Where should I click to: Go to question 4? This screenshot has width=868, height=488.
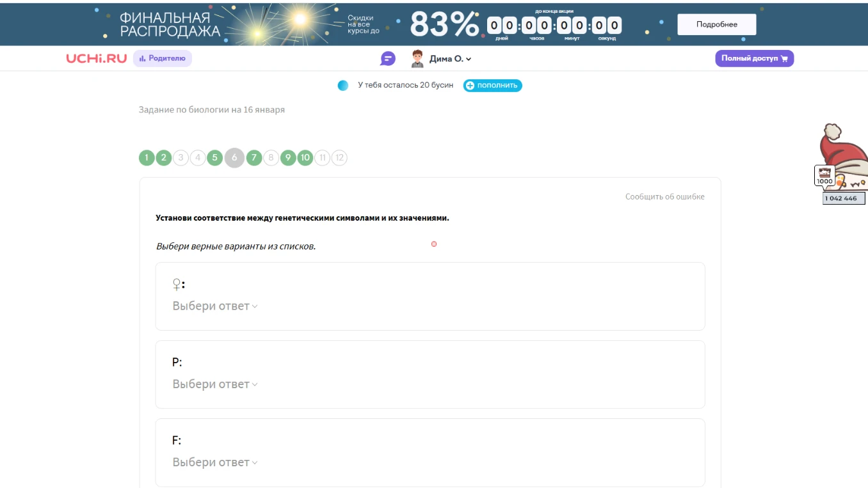(x=198, y=158)
